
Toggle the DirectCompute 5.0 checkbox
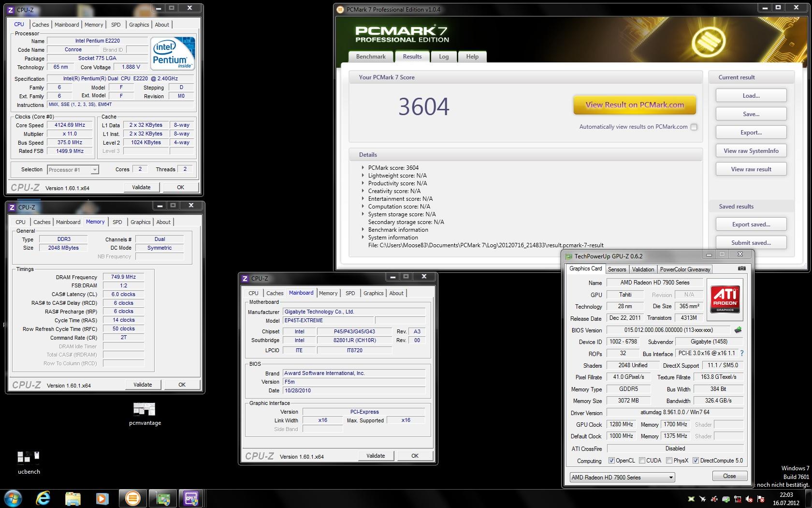click(x=696, y=461)
